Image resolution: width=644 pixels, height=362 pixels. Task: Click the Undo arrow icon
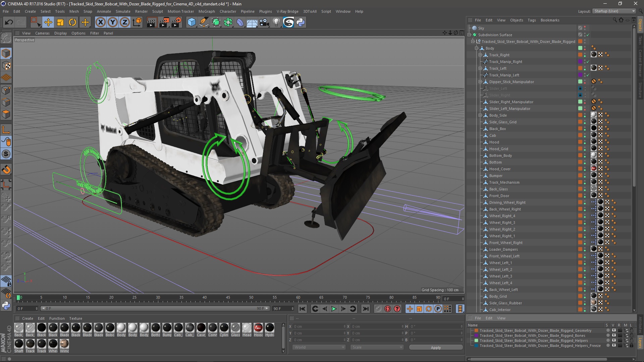pos(9,22)
